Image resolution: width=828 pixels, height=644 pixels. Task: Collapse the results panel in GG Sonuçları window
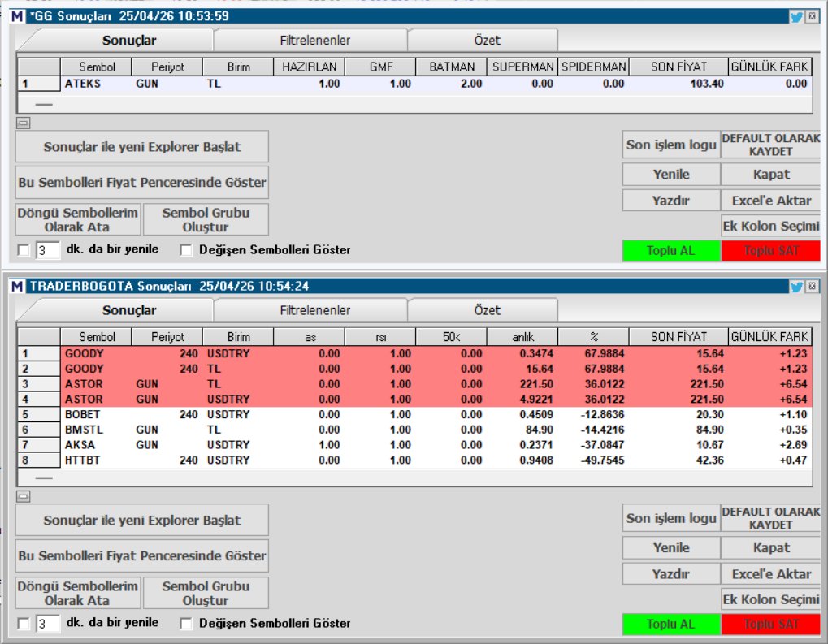click(x=24, y=123)
